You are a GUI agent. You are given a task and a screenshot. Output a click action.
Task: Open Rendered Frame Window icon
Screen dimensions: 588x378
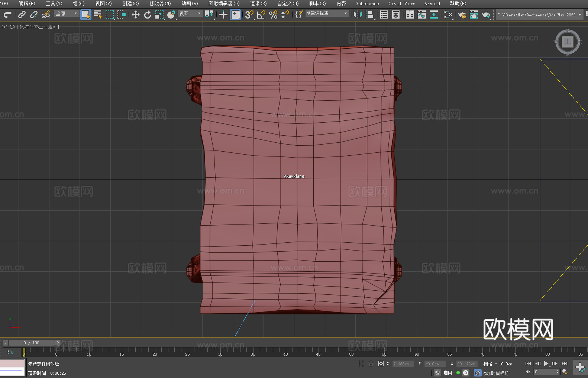click(474, 14)
